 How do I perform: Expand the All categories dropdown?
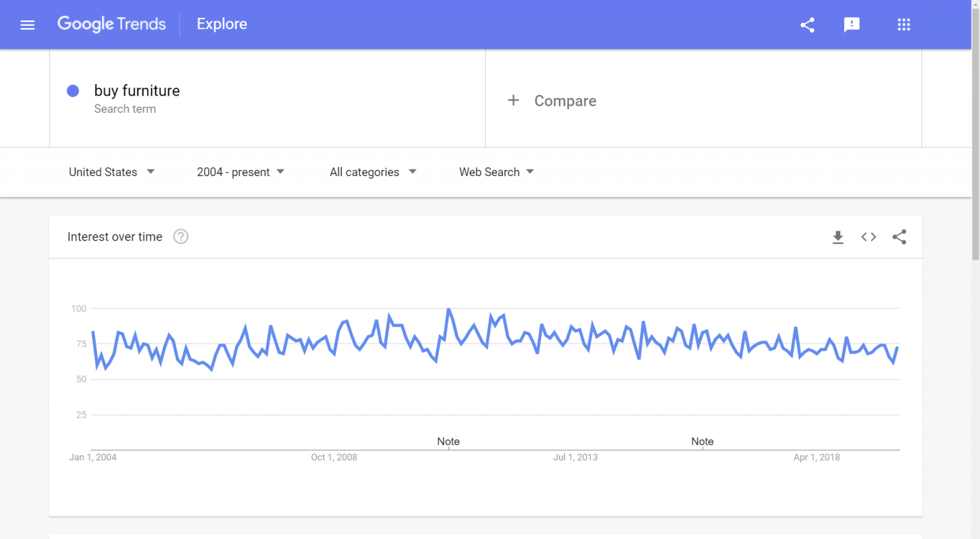point(373,172)
